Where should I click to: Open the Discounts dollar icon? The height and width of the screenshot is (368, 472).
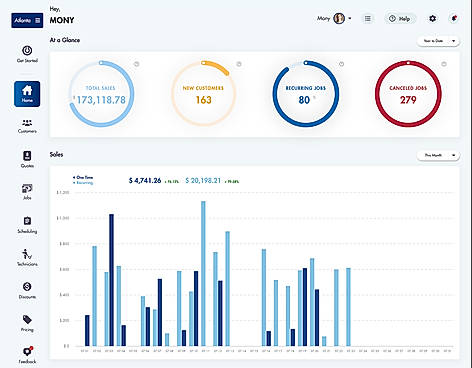(x=27, y=287)
